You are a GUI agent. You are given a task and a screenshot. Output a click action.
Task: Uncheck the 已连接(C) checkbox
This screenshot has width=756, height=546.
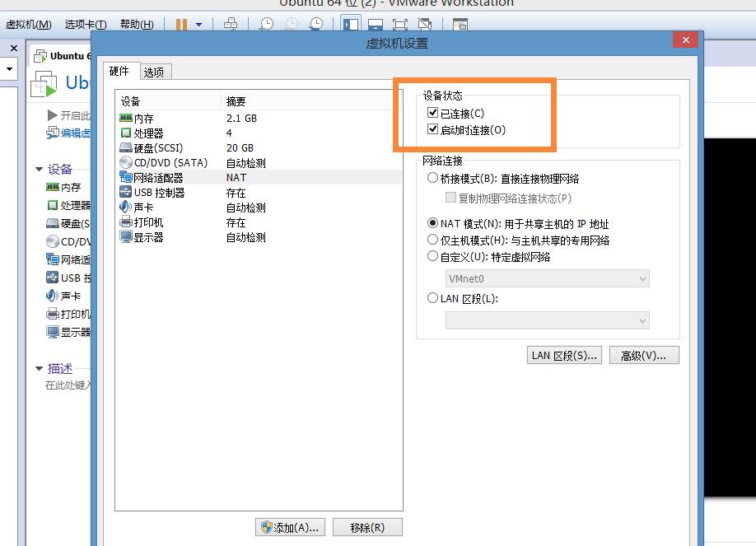click(x=432, y=113)
